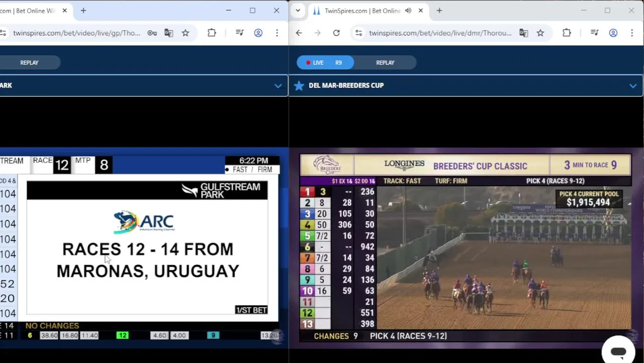Go back in right window
Screen dimensions: 644x363
299,33
